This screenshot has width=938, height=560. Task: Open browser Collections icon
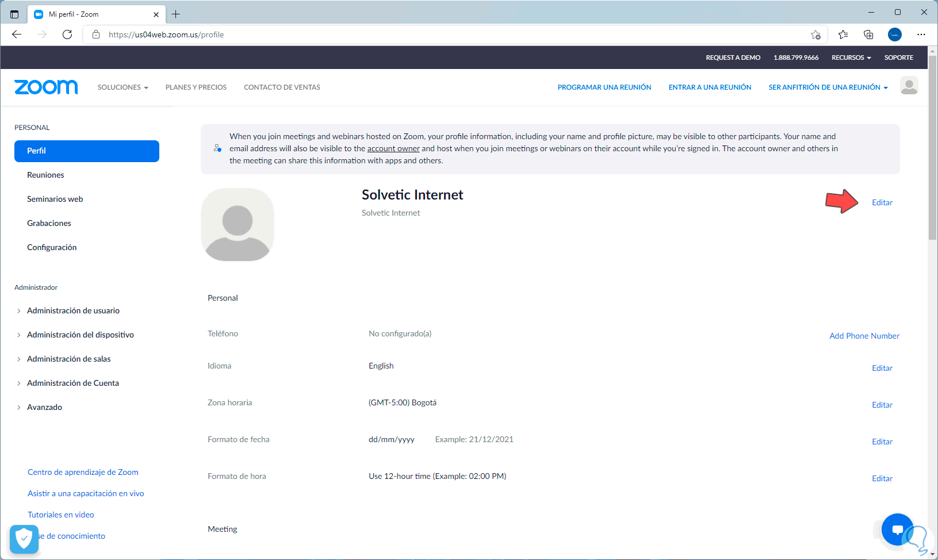click(x=868, y=34)
